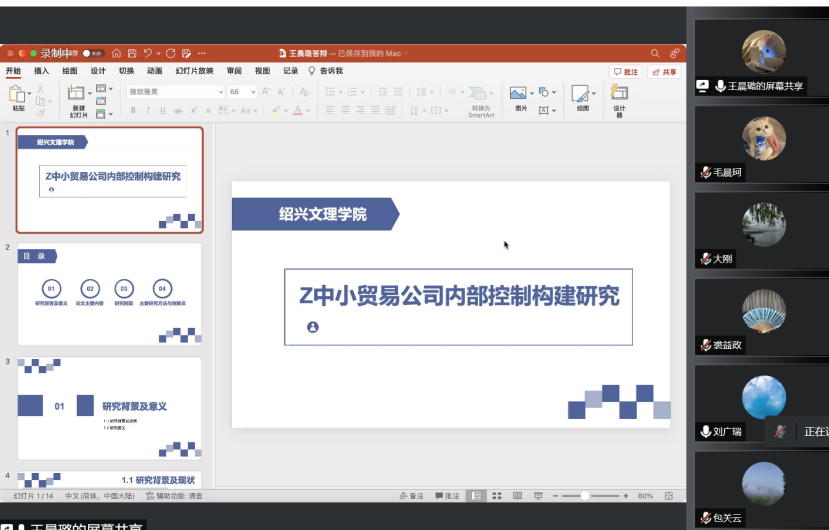Click the Save icon in the title bar
829x530 pixels.
pos(132,53)
